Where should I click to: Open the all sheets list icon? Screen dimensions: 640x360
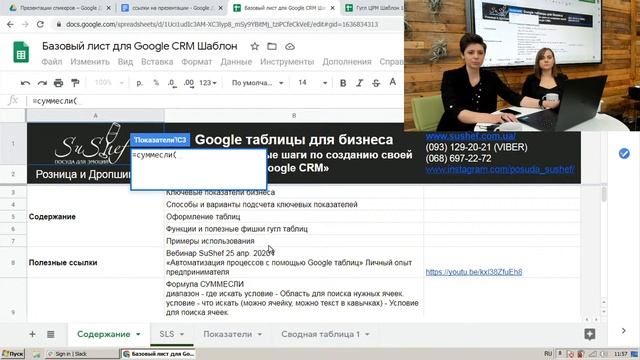(51, 334)
